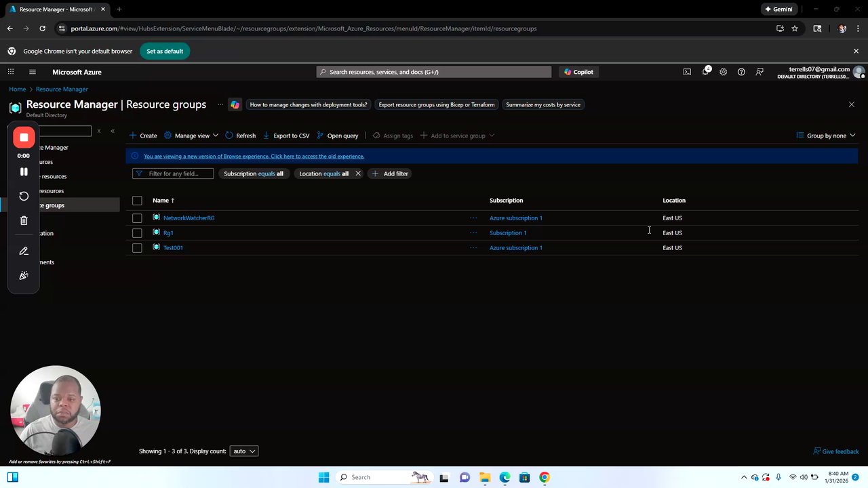Open the Display count auto dropdown
Image resolution: width=868 pixels, height=488 pixels.
244,451
